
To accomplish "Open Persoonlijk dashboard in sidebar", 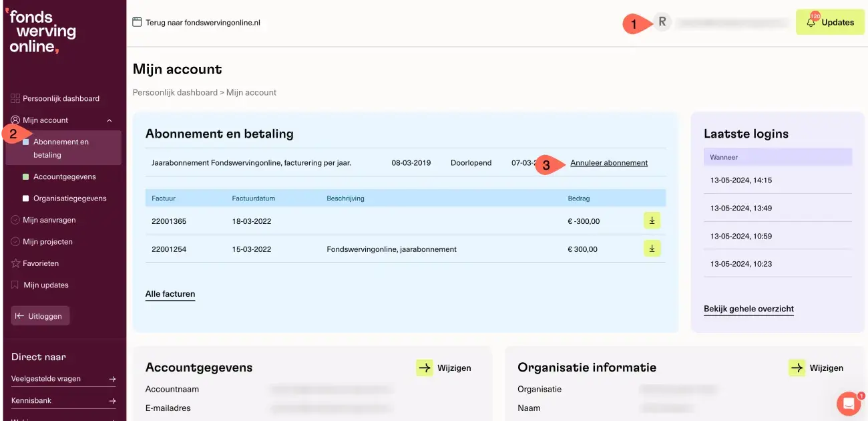I will (x=60, y=98).
